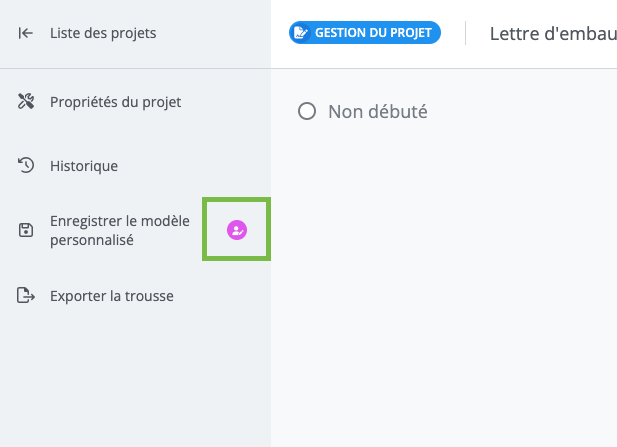
Task: Click the back arrow beside Liste des projets
Action: tap(26, 33)
